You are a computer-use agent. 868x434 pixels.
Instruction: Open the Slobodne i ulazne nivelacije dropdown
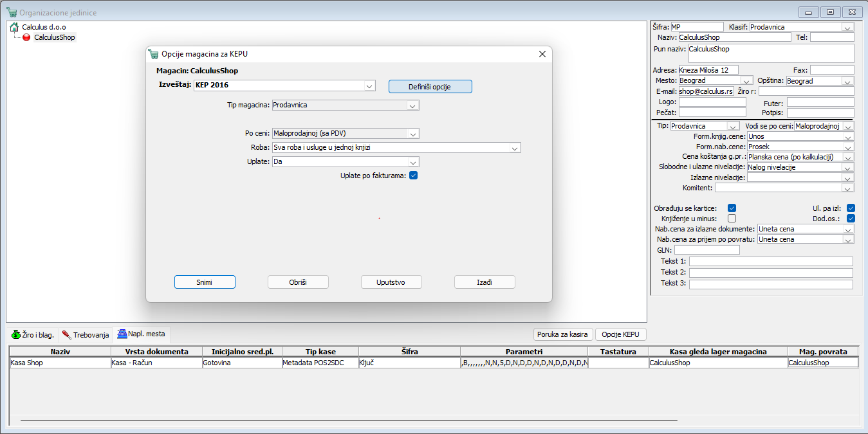click(x=848, y=167)
